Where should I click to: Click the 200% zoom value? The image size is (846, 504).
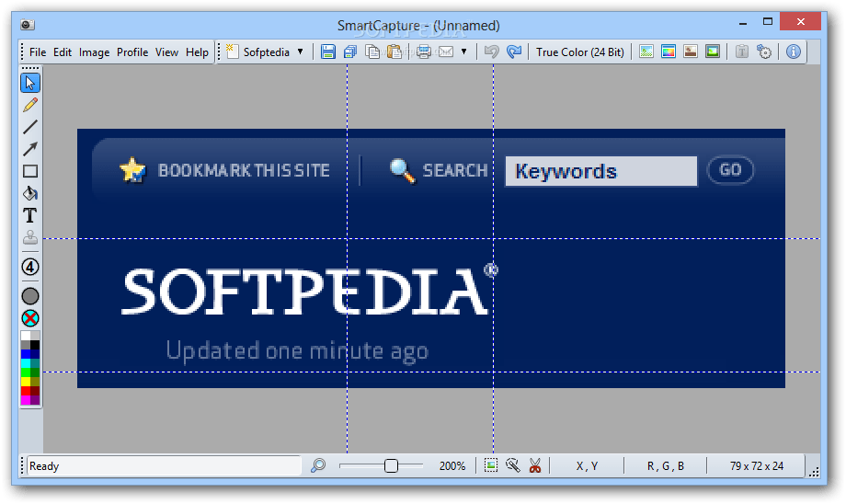[452, 465]
